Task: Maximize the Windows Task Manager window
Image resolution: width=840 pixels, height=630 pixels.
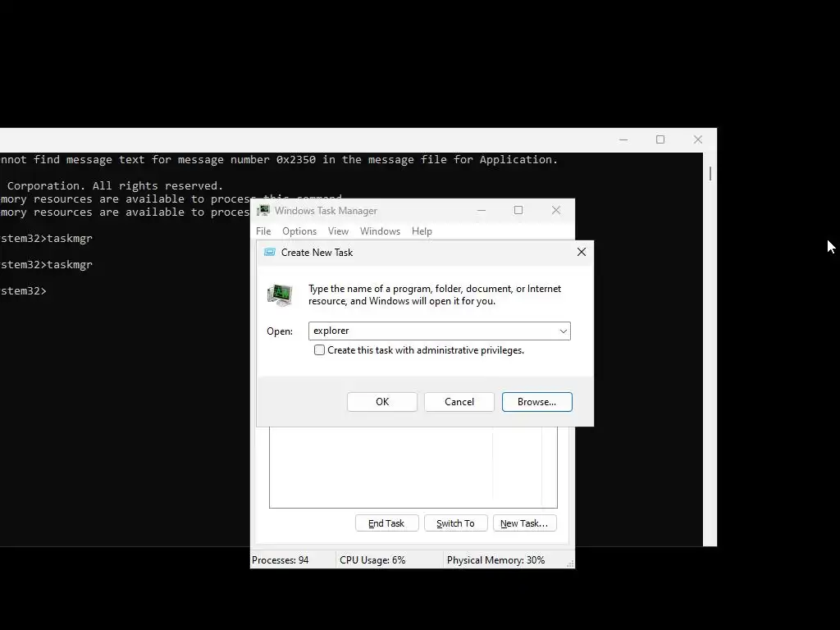Action: 518,210
